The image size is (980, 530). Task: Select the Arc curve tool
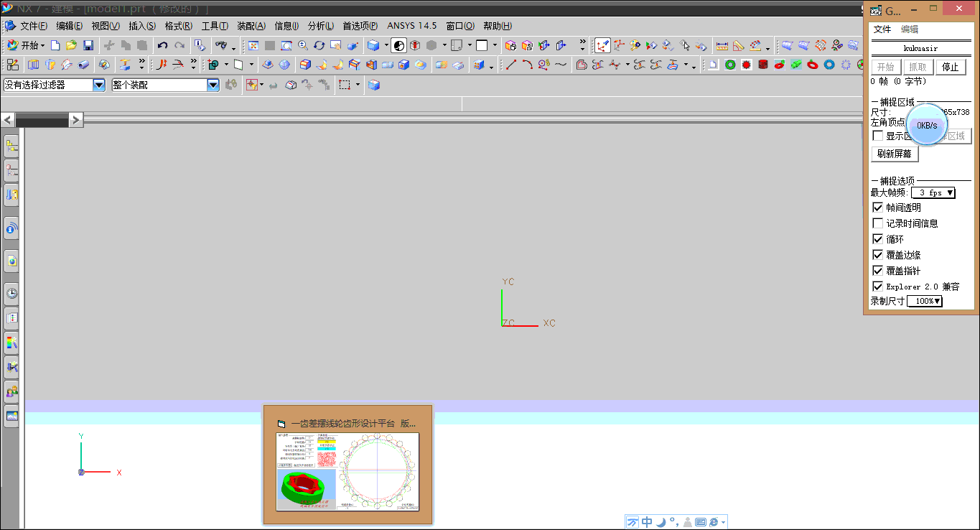[528, 65]
